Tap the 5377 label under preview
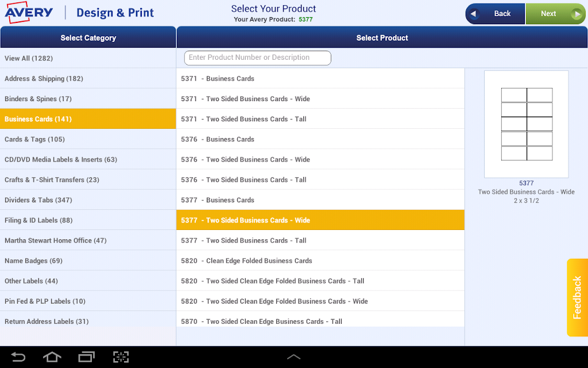 pyautogui.click(x=526, y=183)
